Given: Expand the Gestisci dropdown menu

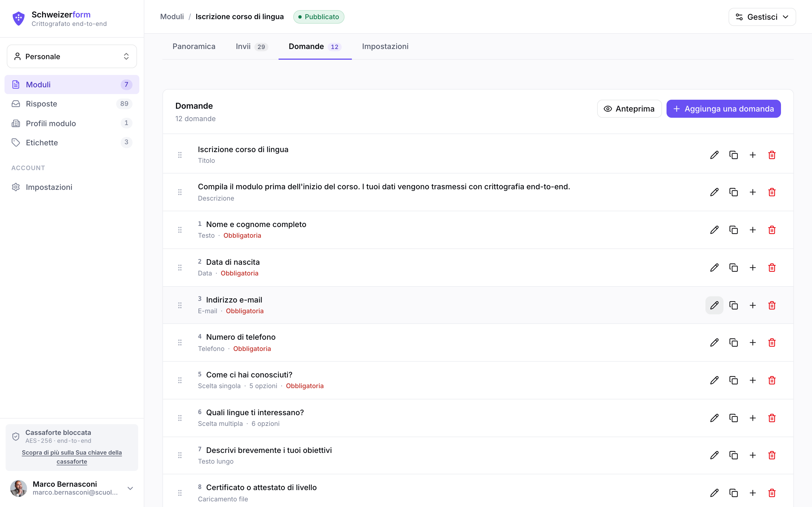Looking at the screenshot, I should [x=762, y=17].
